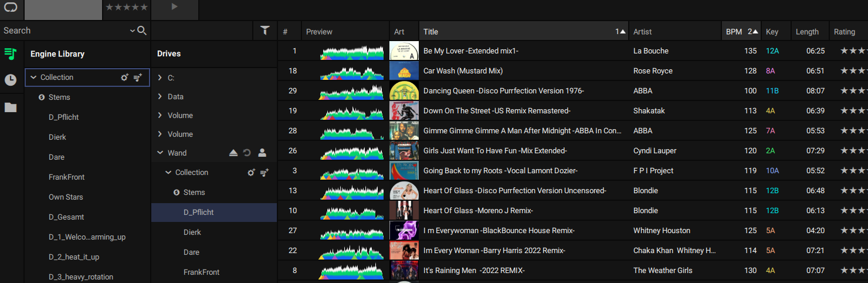Click the refresh icon next to Wand
Viewport: 868px width, 283px height.
(x=247, y=153)
